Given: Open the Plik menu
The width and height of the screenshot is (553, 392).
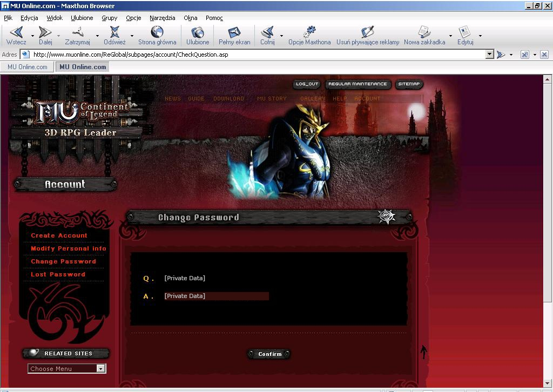Looking at the screenshot, I should point(8,18).
